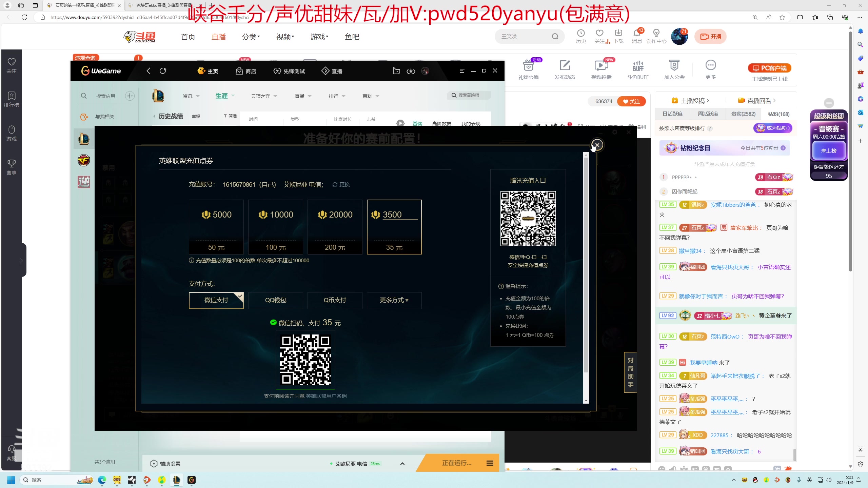Select League of Legends icon in WeGame sidebar
868x488 pixels.
coord(84,139)
